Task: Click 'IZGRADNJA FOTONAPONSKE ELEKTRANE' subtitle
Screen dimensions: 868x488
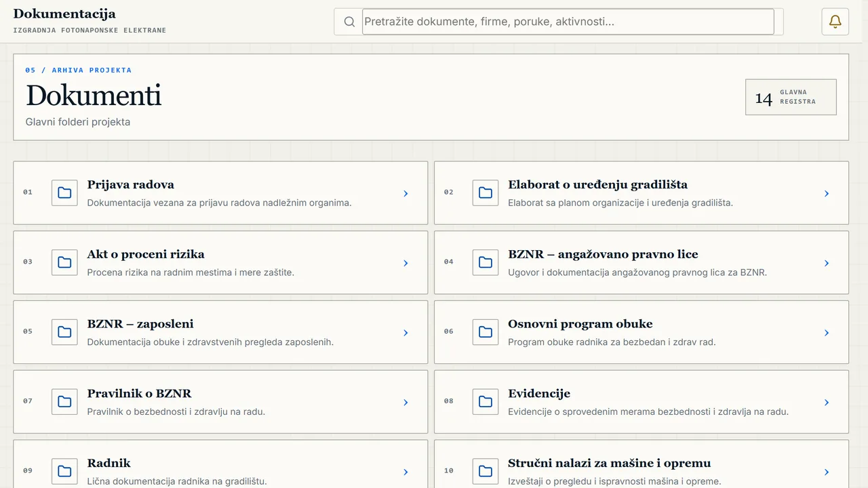Action: pyautogui.click(x=90, y=30)
